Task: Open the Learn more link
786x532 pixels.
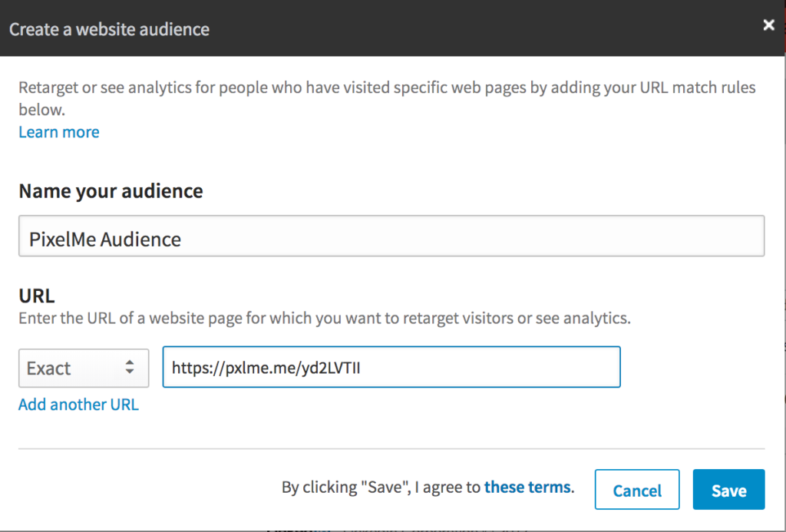Action: pyautogui.click(x=59, y=132)
